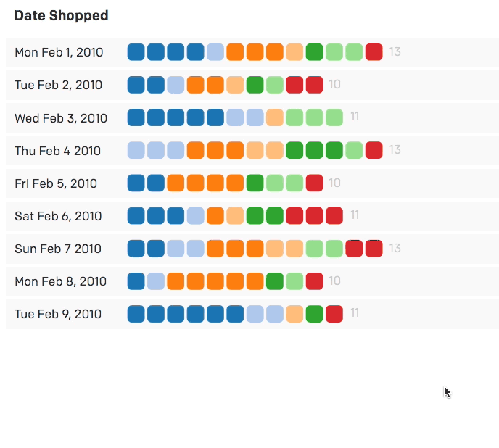This screenshot has height=448, width=499.
Task: Click the red square in Mon Feb 1 row
Action: [374, 52]
